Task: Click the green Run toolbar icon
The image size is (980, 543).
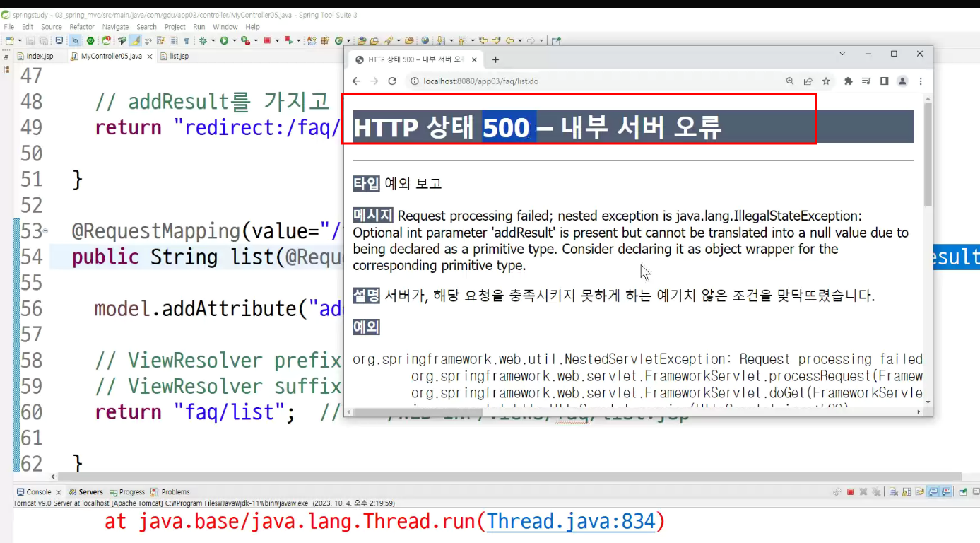Action: point(224,41)
